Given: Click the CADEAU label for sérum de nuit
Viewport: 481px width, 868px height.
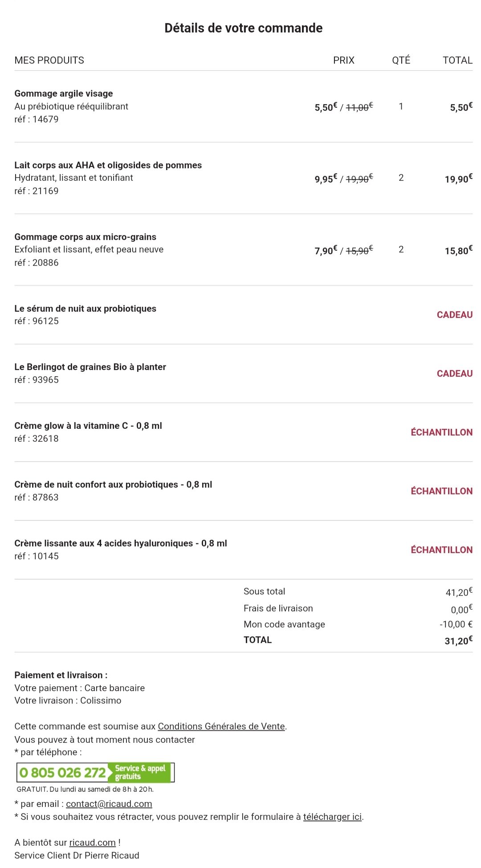Looking at the screenshot, I should [x=455, y=315].
